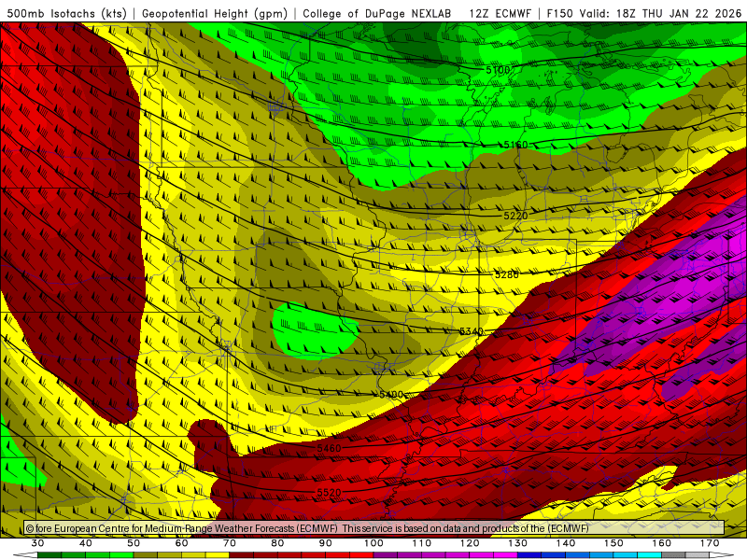Click the 'F150 Valid: 18Z THU JAN 22 2026' text
Viewport: 747px width, 560px height.
(x=644, y=14)
